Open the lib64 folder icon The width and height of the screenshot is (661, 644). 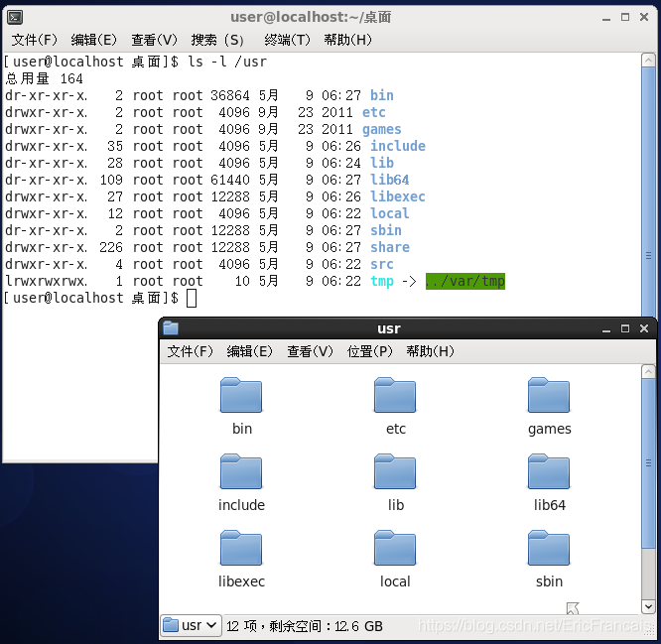pyautogui.click(x=549, y=471)
